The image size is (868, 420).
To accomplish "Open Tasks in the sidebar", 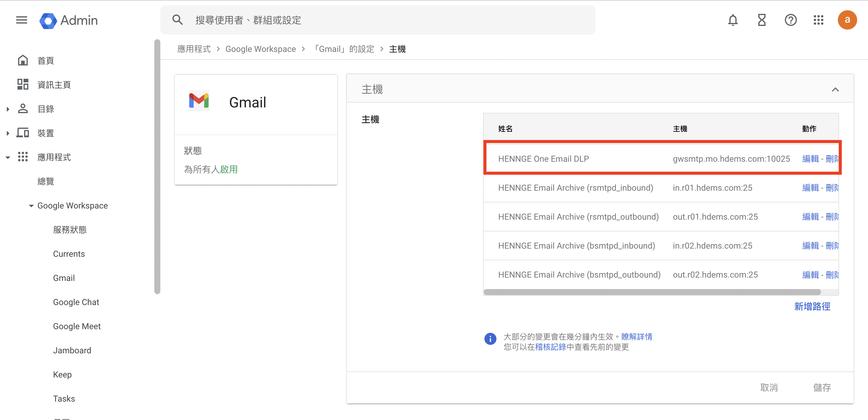I will (x=64, y=398).
